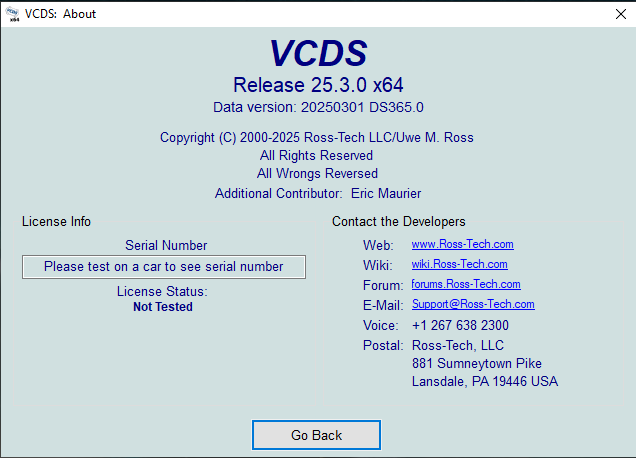The width and height of the screenshot is (636, 458).
Task: Click the '+1 267 638 2300' voice number
Action: (460, 325)
